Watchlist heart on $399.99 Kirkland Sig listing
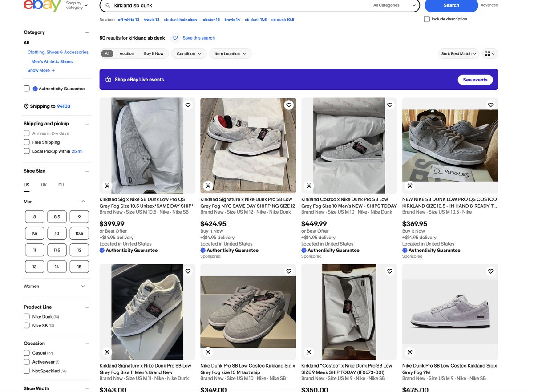This screenshot has height=392, width=534. [188, 105]
